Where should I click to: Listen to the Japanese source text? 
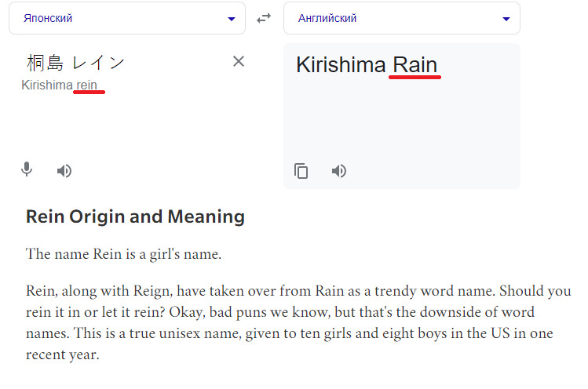tap(64, 171)
